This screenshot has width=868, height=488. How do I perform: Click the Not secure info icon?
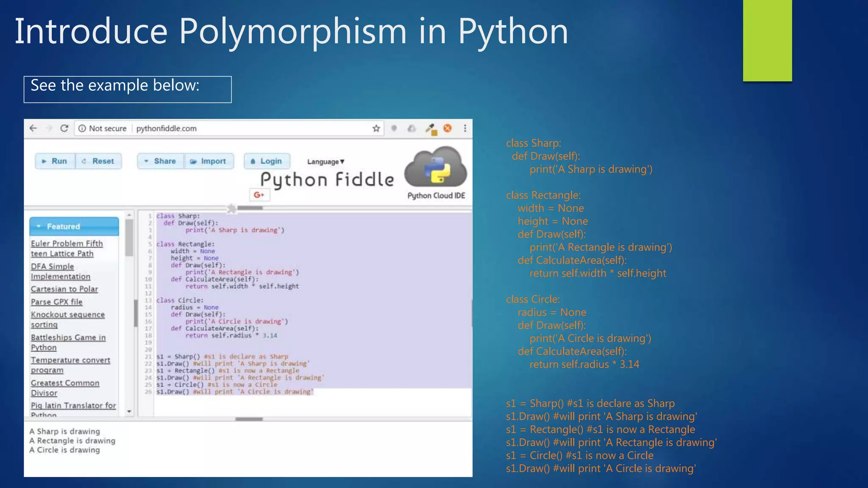tap(82, 128)
